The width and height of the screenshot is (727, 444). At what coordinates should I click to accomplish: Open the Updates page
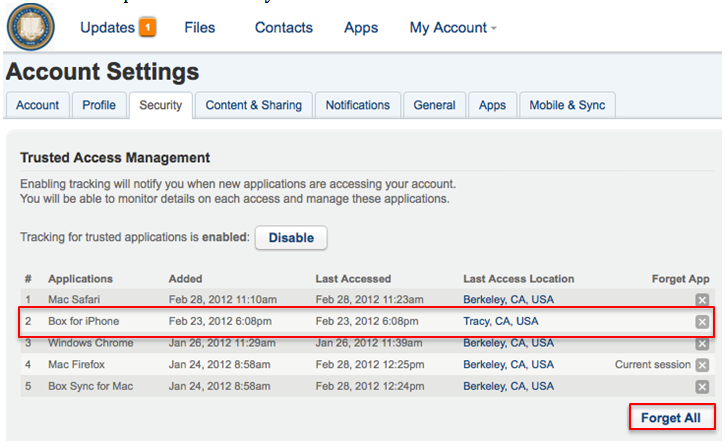108,27
